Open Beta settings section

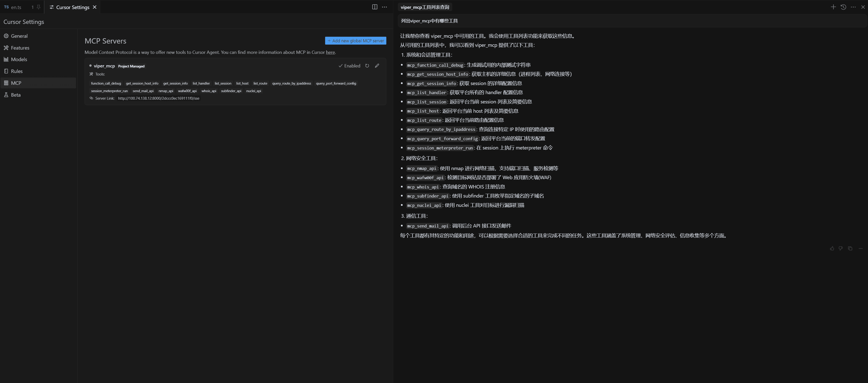[x=38, y=95]
